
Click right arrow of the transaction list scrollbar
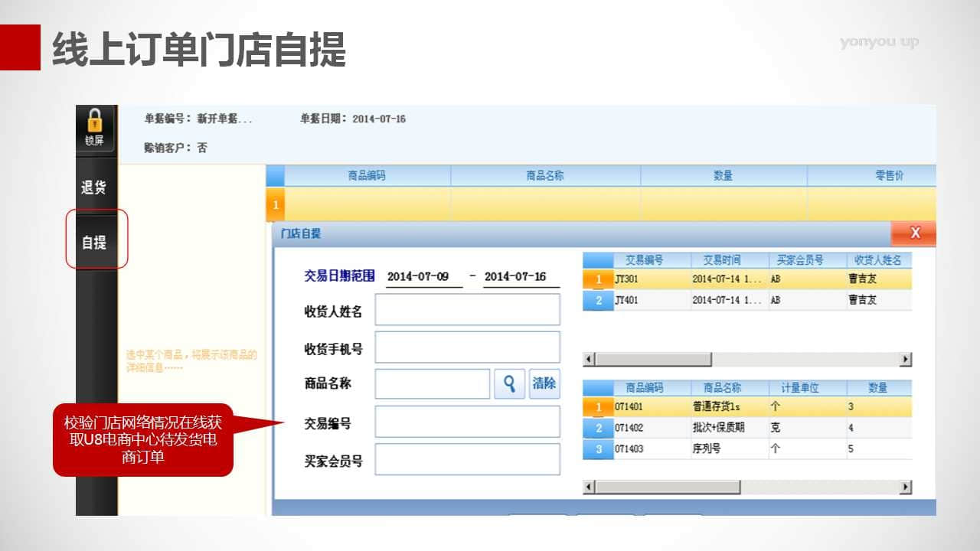click(x=906, y=360)
